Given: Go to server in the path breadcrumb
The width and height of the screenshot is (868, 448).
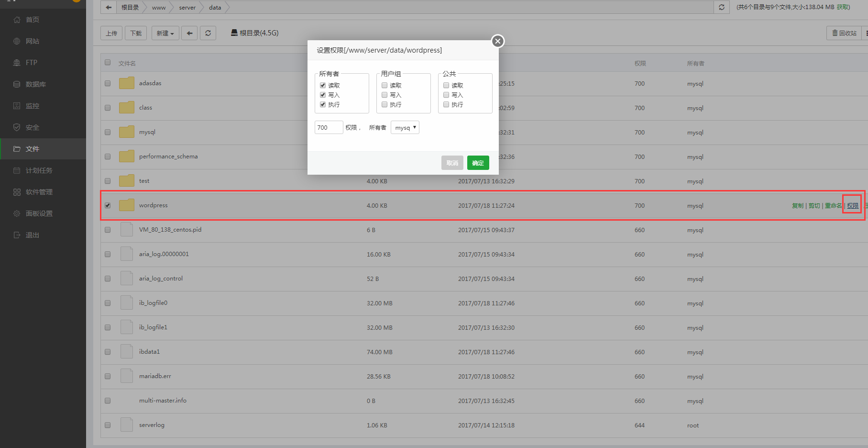Looking at the screenshot, I should [187, 8].
